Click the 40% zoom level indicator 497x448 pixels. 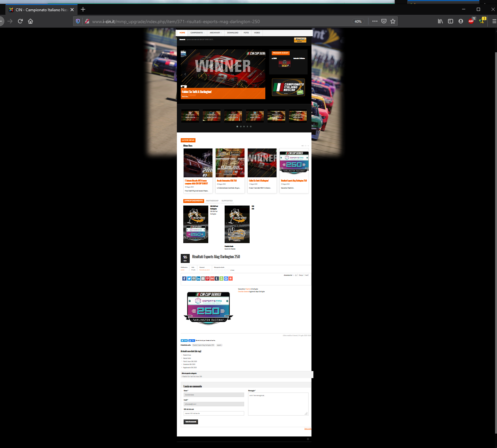coord(358,21)
